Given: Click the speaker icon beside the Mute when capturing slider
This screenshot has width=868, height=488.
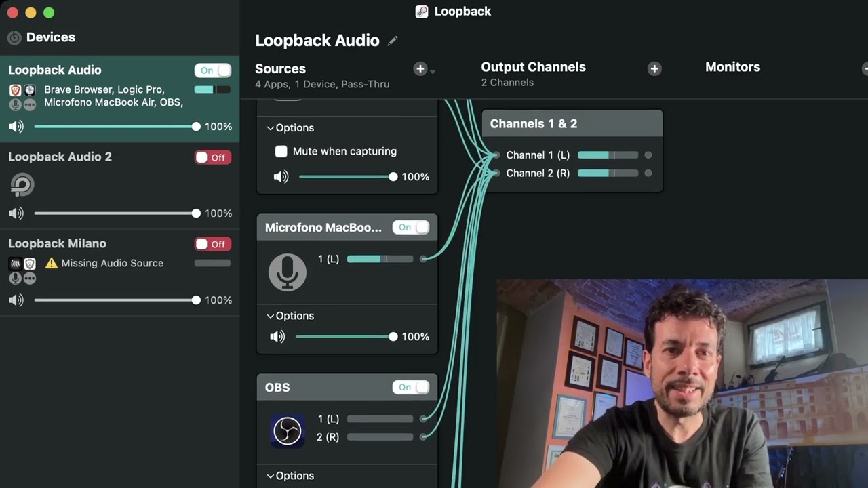Looking at the screenshot, I should (x=281, y=177).
